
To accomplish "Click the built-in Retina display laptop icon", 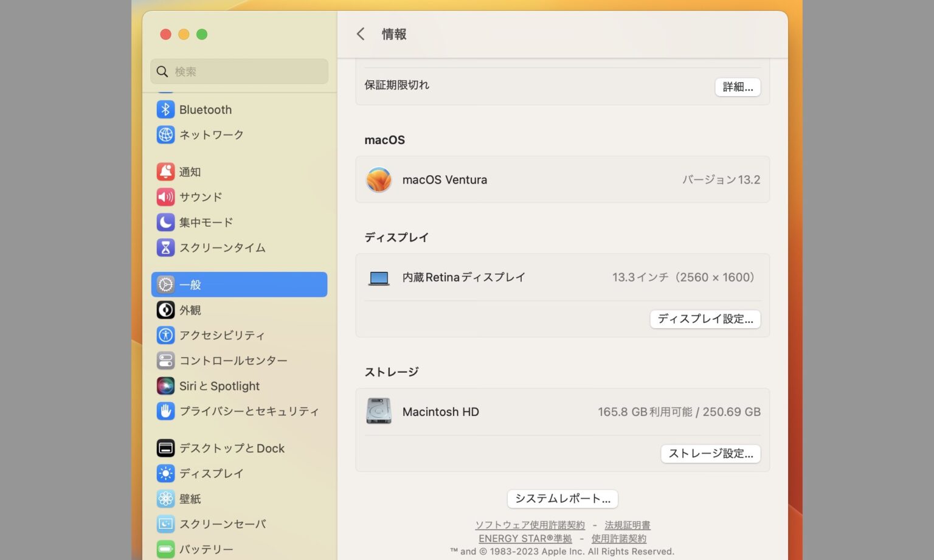I will pos(379,278).
